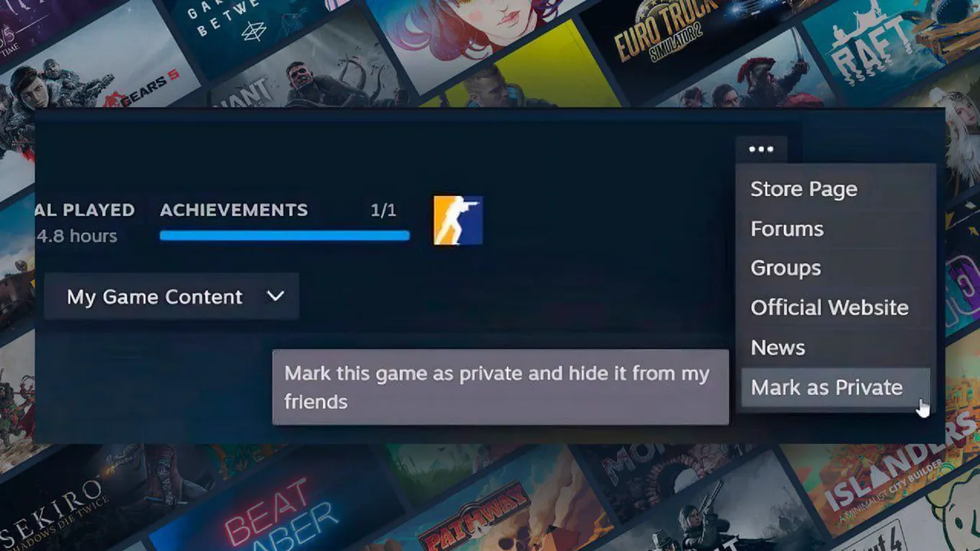Click the 4.8 hours playtime text
980x551 pixels.
click(76, 236)
